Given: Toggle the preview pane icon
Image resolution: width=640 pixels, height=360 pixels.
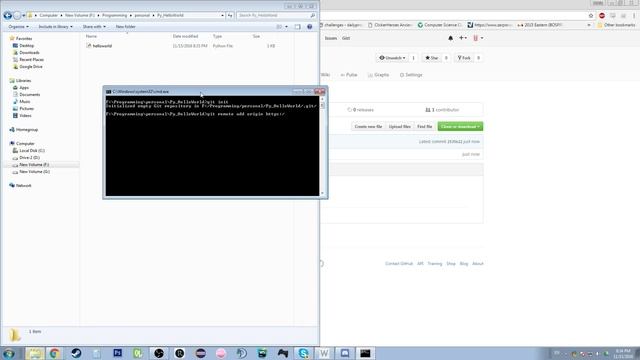Looking at the screenshot, I should coord(298,27).
